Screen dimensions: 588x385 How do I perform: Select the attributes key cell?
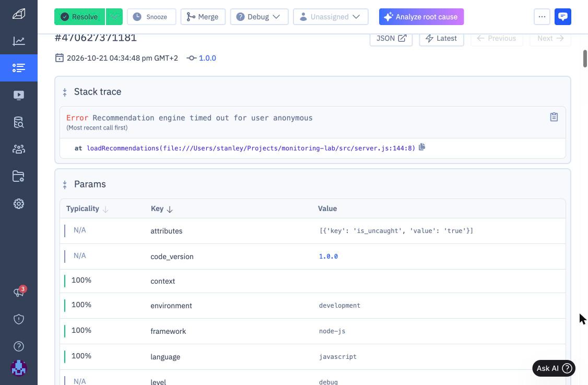pos(167,231)
